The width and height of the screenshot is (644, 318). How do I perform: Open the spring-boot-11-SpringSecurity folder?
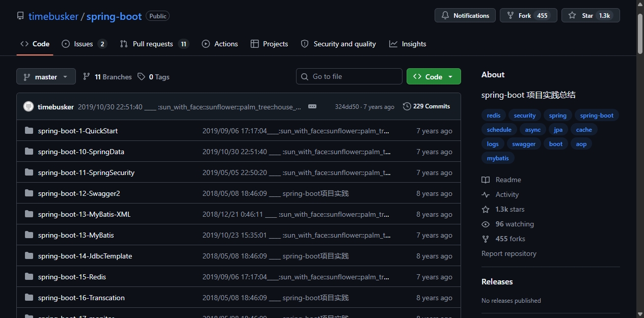86,172
